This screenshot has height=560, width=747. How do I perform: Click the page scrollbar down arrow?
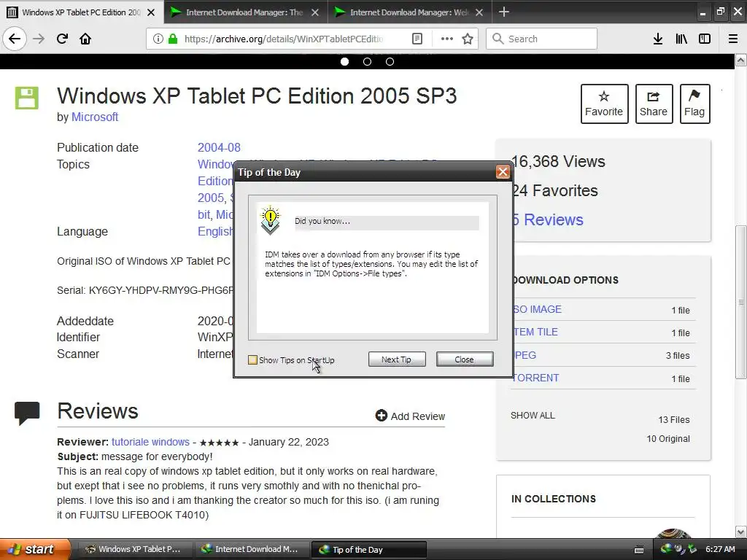[x=740, y=532]
